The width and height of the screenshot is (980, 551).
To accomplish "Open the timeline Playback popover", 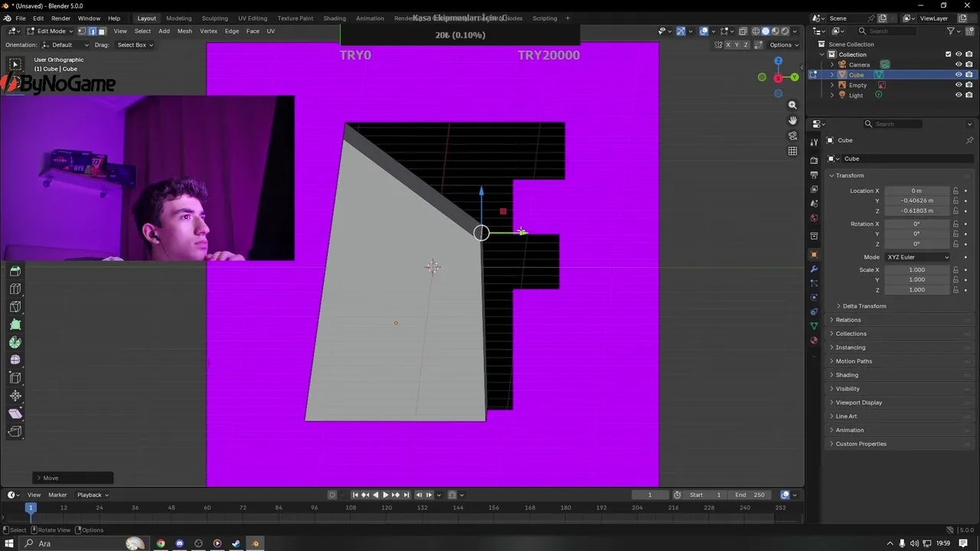I will (x=93, y=494).
